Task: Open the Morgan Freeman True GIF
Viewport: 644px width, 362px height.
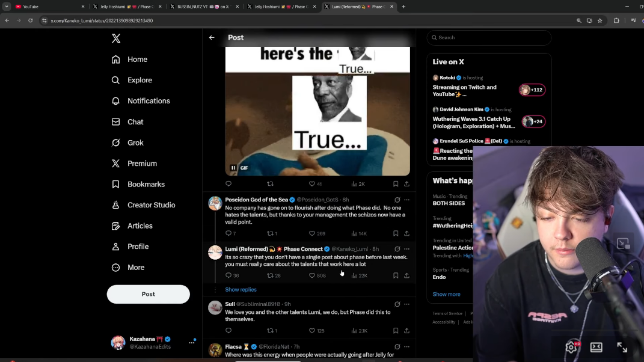Action: click(317, 111)
